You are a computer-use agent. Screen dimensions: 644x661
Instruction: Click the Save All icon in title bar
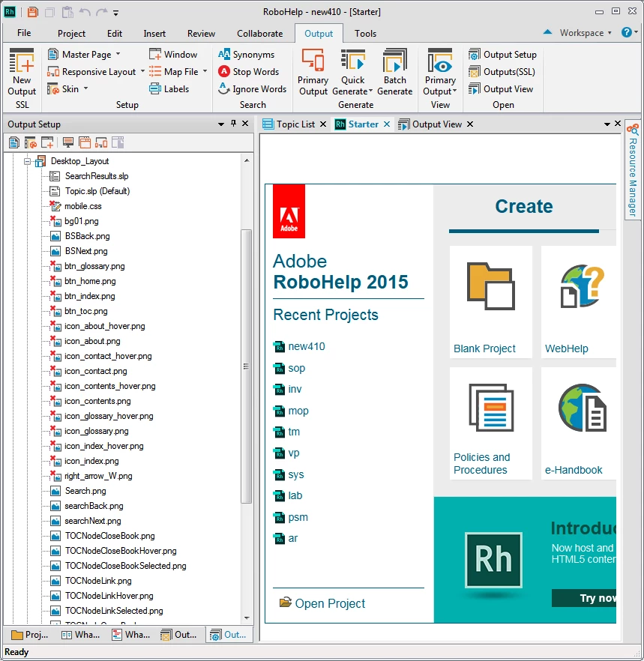pos(33,12)
